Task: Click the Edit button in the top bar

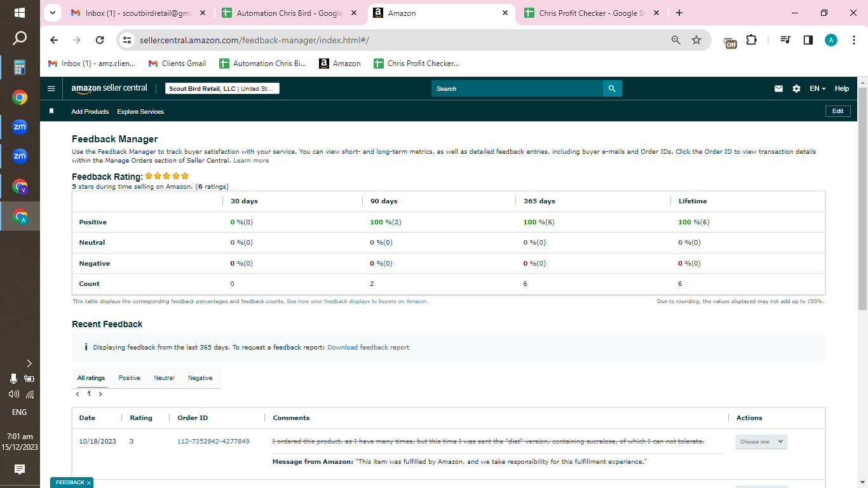Action: (837, 111)
